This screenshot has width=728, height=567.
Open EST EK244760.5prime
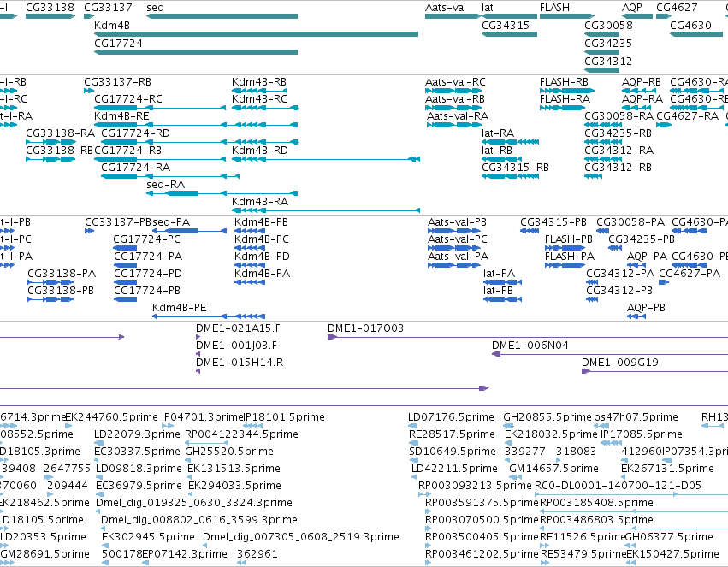111,417
